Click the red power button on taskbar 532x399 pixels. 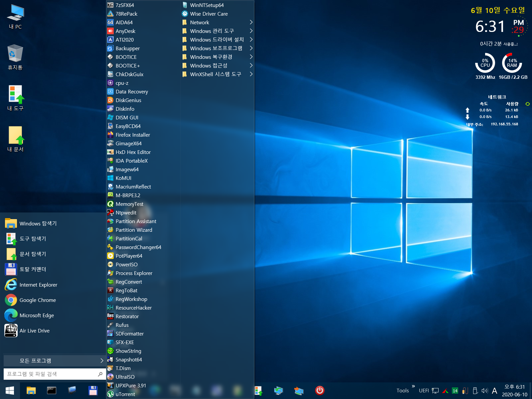coord(320,390)
